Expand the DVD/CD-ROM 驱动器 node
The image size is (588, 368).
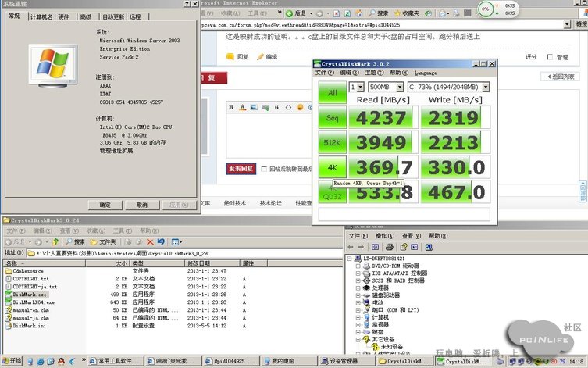coord(358,266)
